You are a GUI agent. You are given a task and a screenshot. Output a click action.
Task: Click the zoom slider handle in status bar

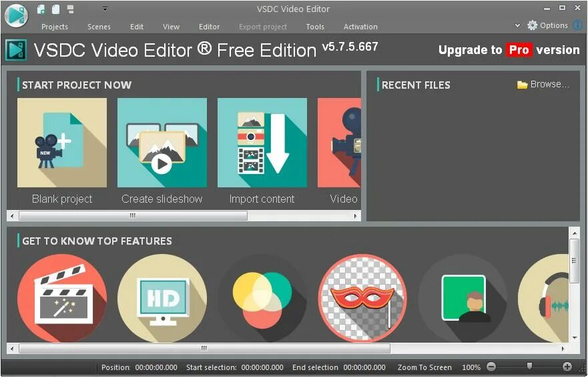pyautogui.click(x=529, y=365)
